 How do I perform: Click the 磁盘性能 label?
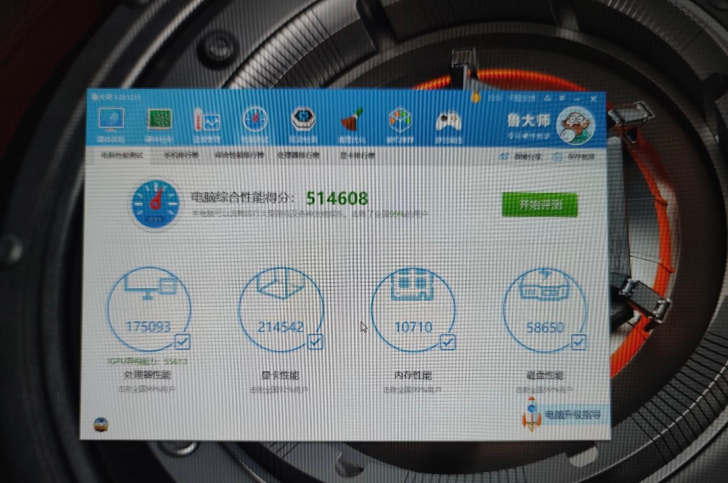click(545, 375)
